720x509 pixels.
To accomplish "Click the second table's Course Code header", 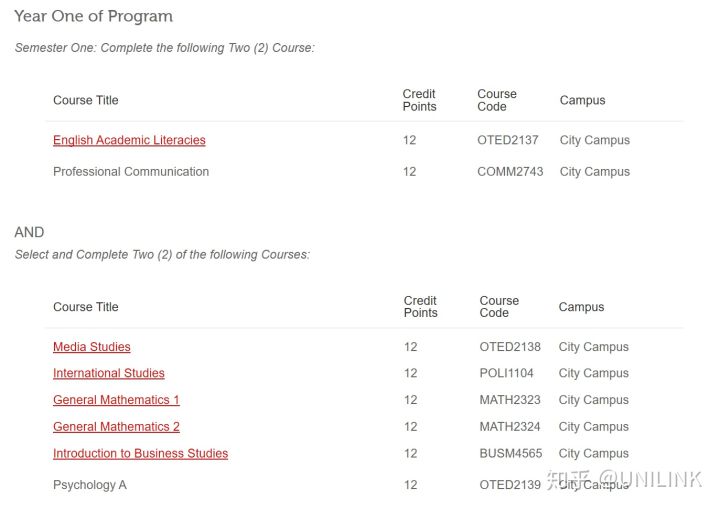I will click(499, 307).
